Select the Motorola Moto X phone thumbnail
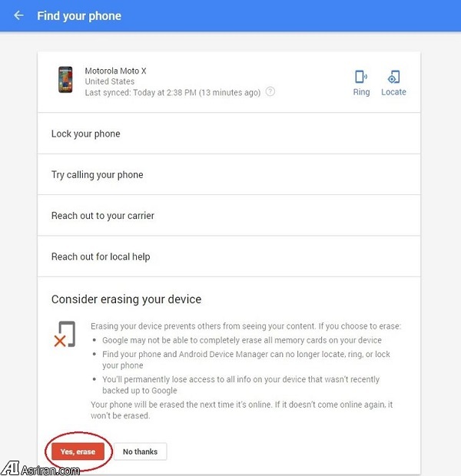The image size is (461, 476). coord(65,80)
